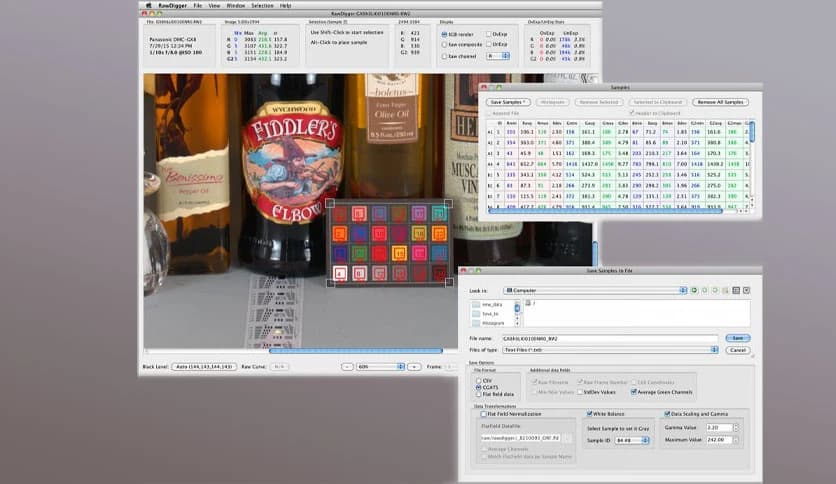
Task: Click the sample marker on the yellow patch
Action: coord(399,253)
